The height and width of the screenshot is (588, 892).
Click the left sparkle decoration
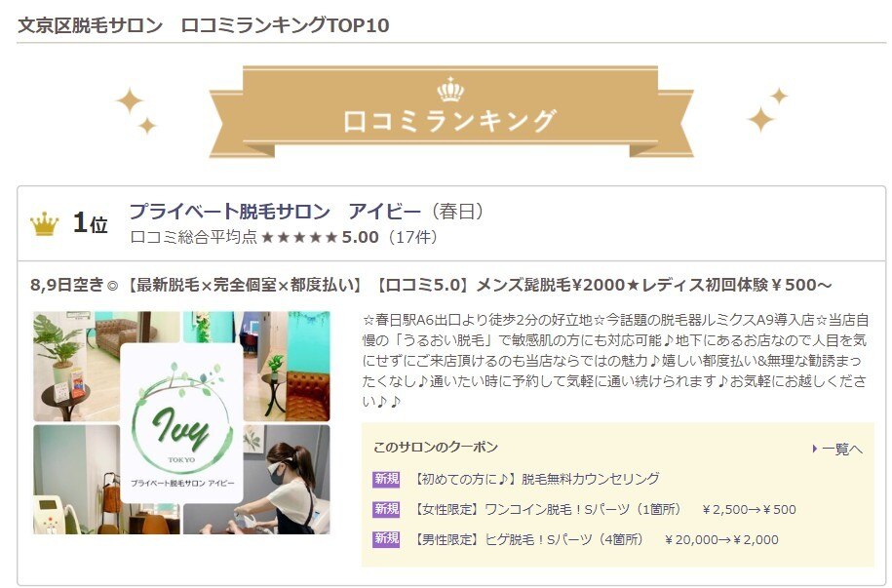click(x=136, y=110)
